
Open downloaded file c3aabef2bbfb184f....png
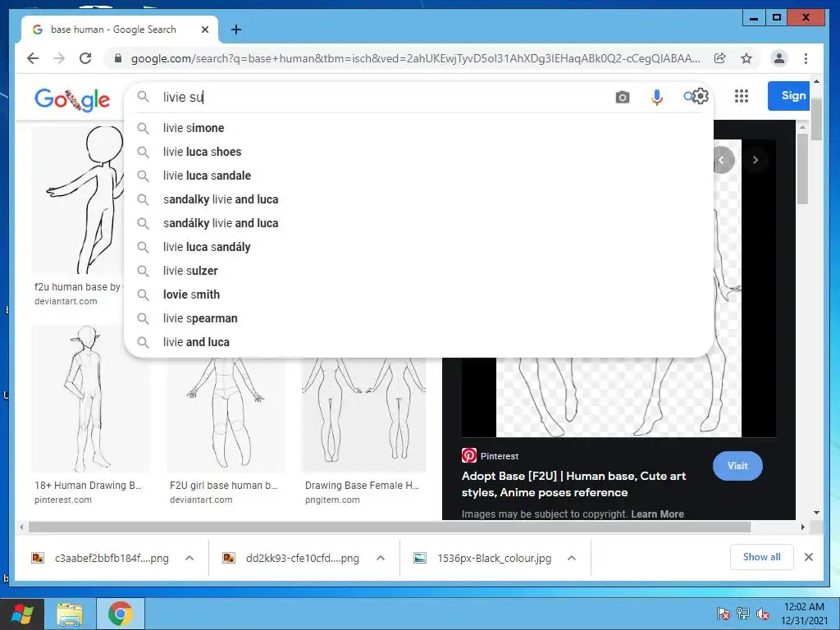click(101, 558)
